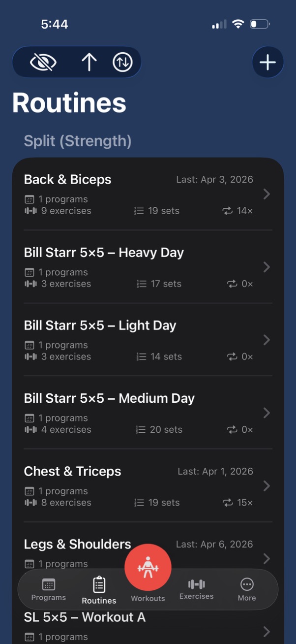Toggle hidden routines with the eye-slash icon
The height and width of the screenshot is (644, 296).
click(44, 62)
